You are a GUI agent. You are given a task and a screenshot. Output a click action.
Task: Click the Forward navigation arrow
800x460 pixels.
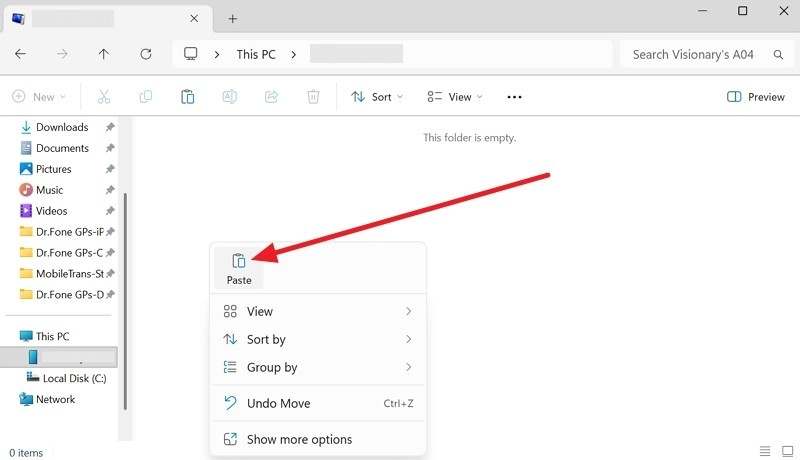(x=62, y=54)
